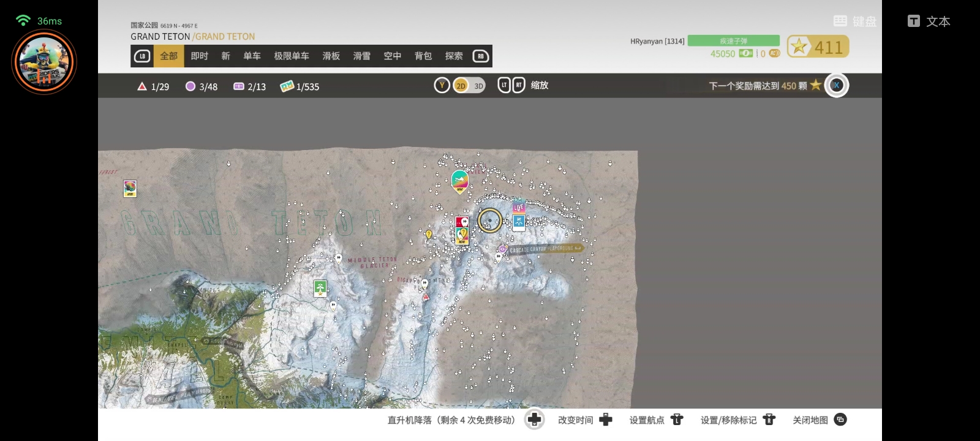
Task: Click 直升机降落 helicopter drop option
Action: (x=451, y=420)
